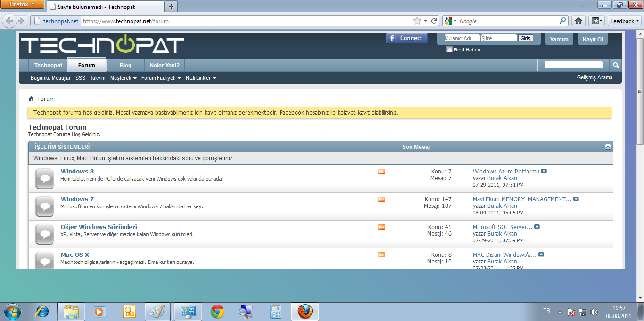The width and height of the screenshot is (644, 321).
Task: Open Windows Azure Platformu thread link
Action: coord(506,171)
